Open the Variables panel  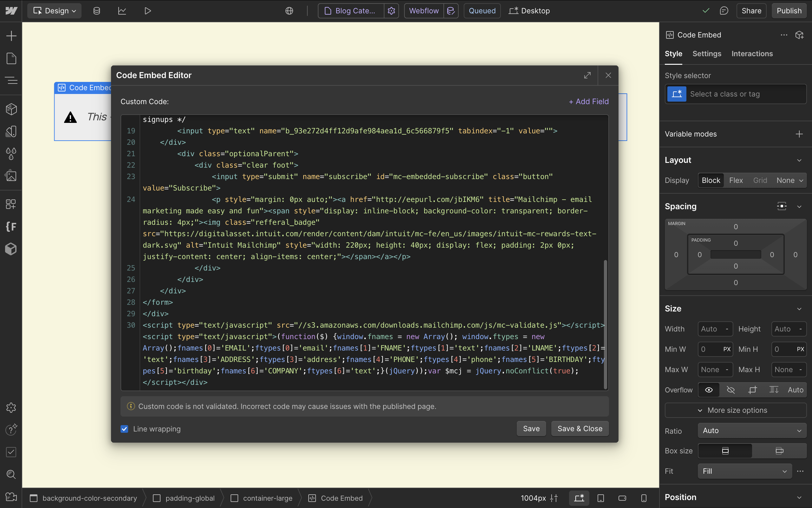pyautogui.click(x=11, y=154)
